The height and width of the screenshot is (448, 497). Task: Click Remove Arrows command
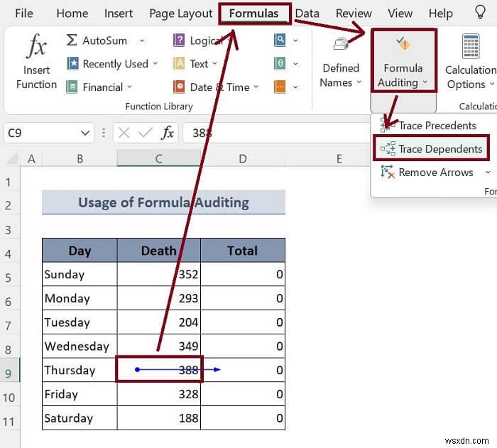tap(427, 173)
